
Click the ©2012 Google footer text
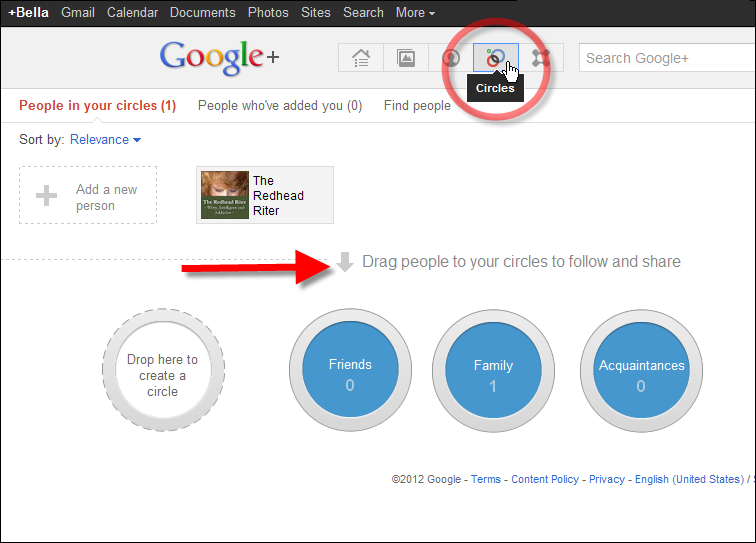coord(426,479)
